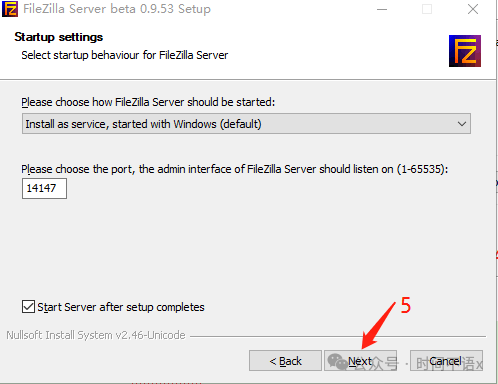This screenshot has width=498, height=384.
Task: Click the 'Startup settings' heading
Action: click(59, 37)
